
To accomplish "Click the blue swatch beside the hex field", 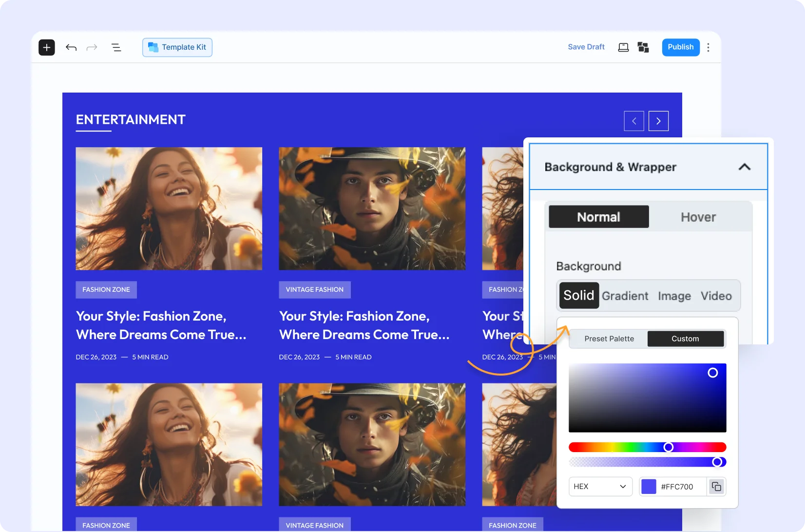I will (649, 486).
